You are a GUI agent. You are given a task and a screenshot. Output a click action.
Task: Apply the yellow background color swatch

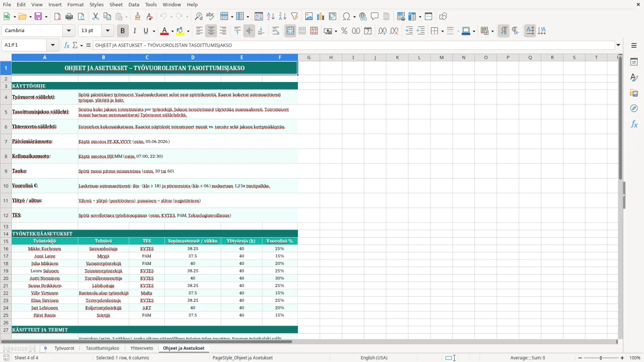coord(180,31)
